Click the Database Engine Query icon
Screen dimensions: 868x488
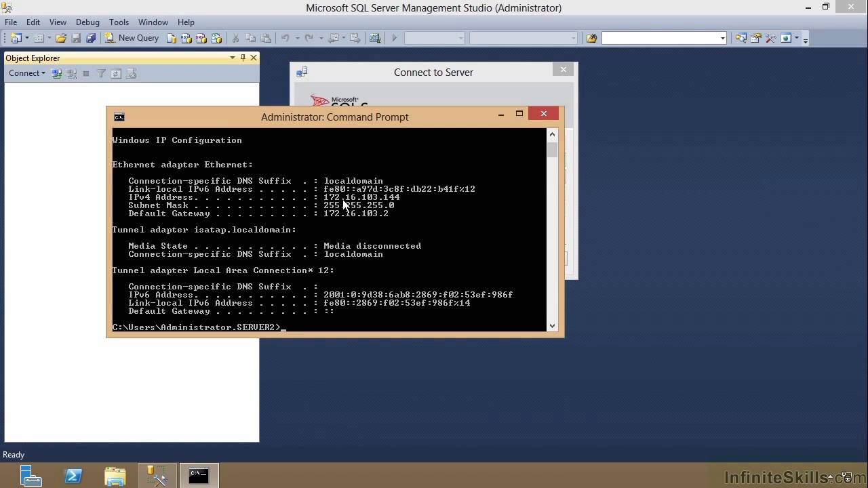tap(172, 39)
